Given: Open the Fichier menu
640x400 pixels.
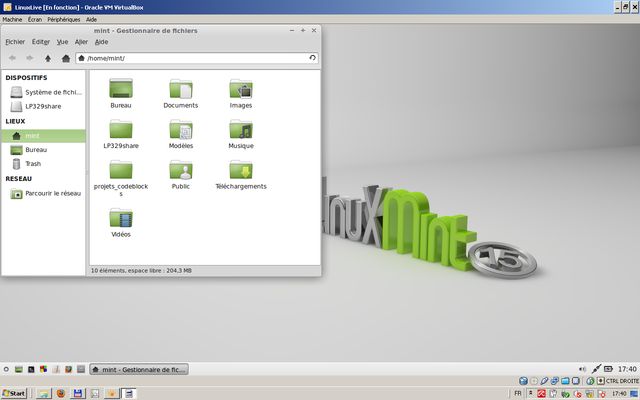Looking at the screenshot, I should coord(15,42).
